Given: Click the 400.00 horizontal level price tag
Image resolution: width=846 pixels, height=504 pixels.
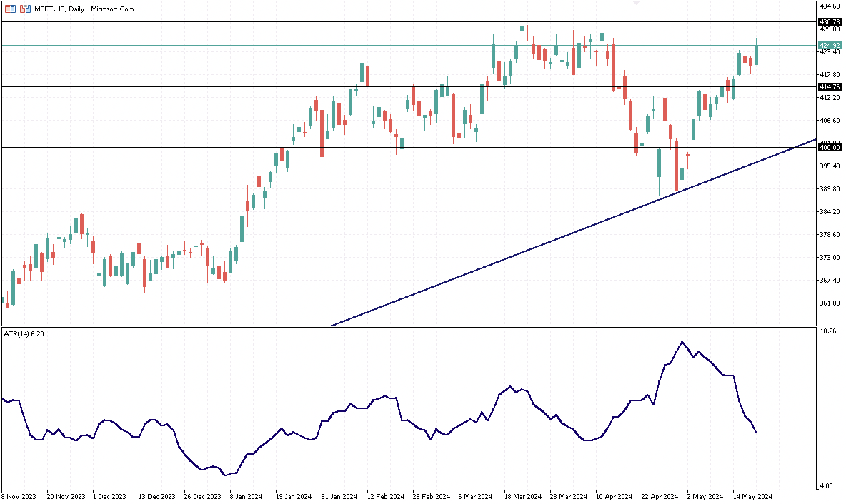Looking at the screenshot, I should click(x=830, y=147).
